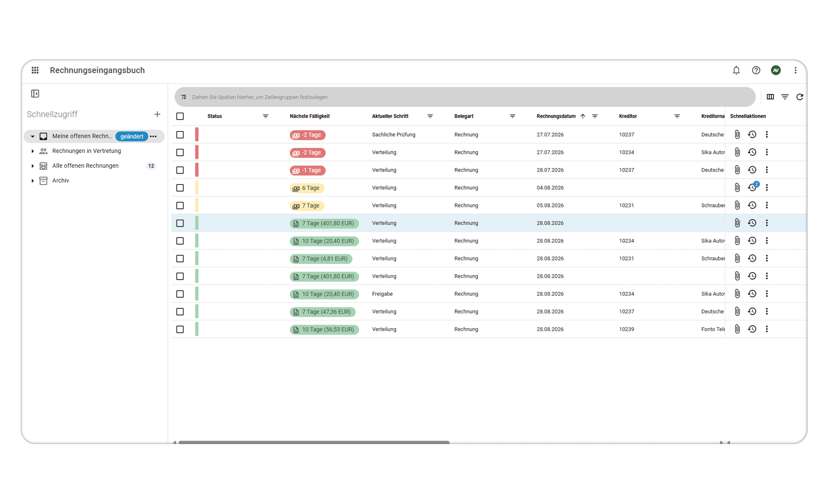The image size is (827, 504).
Task: Open history with badge in 6 Tage row
Action: point(752,187)
